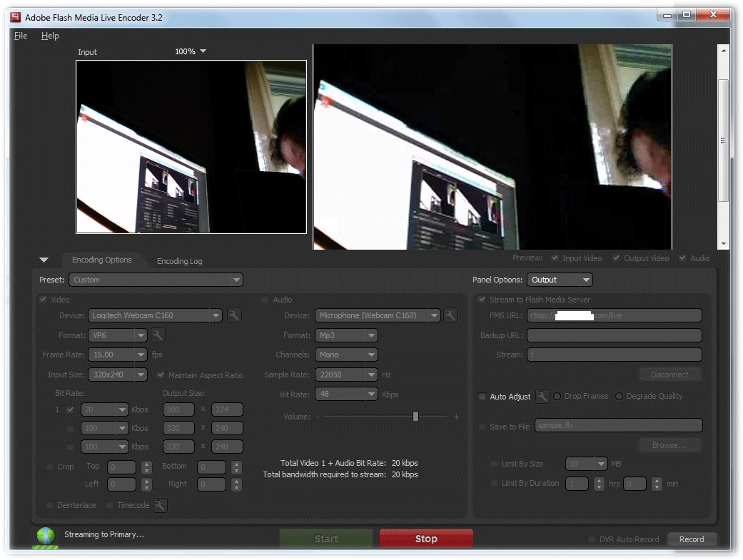Click the green Start button
This screenshot has width=743, height=560.
pyautogui.click(x=326, y=539)
